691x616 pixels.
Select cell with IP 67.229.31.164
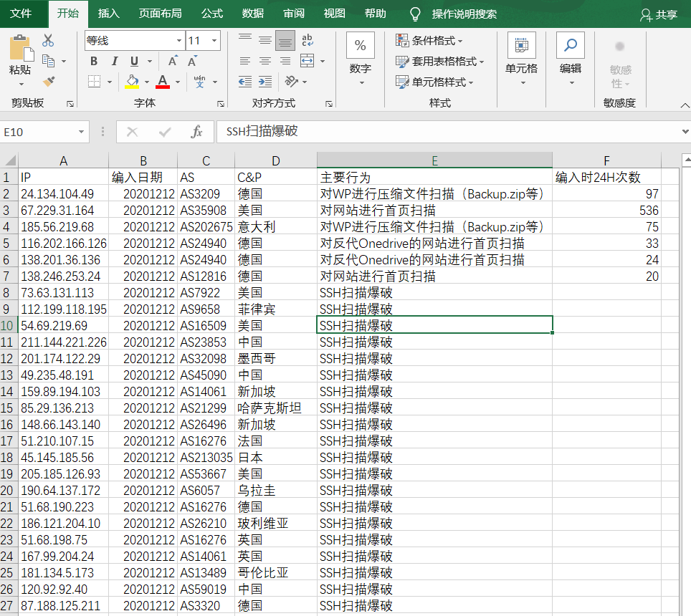63,211
